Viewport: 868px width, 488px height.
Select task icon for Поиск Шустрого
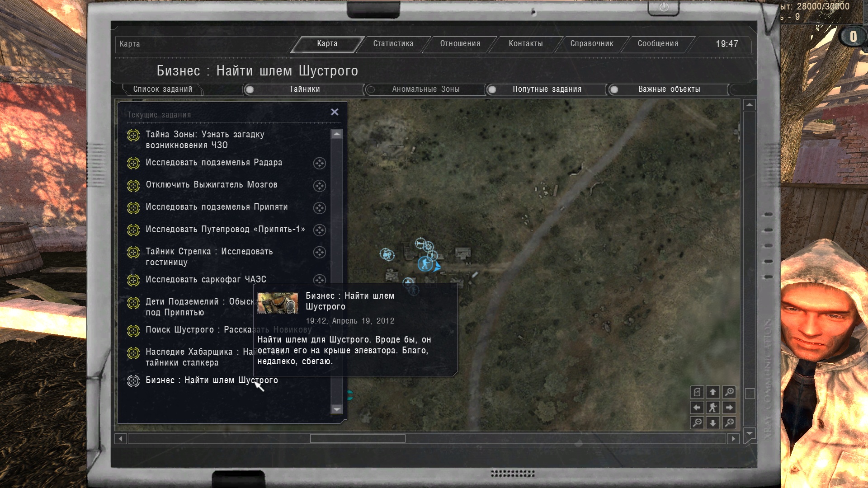tap(133, 331)
